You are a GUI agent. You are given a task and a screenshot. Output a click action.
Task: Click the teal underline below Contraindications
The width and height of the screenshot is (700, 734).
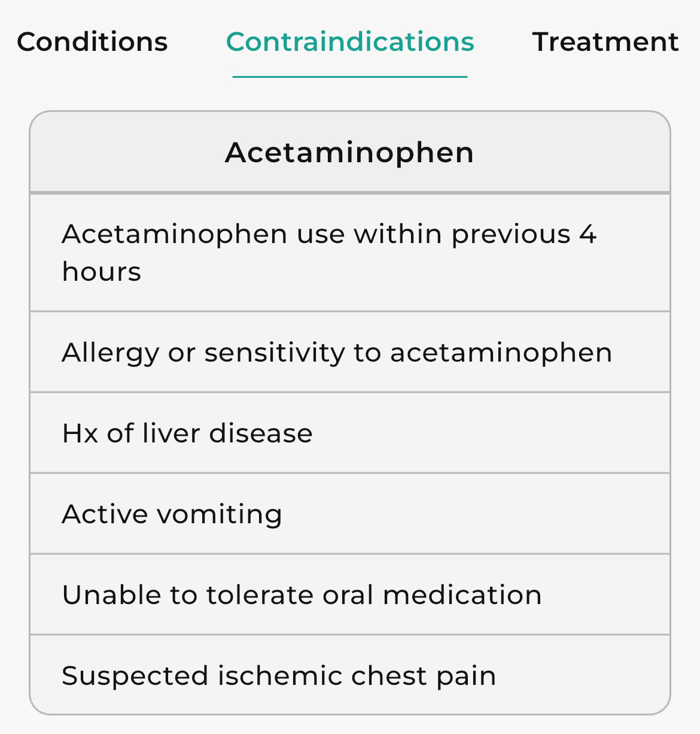350,77
